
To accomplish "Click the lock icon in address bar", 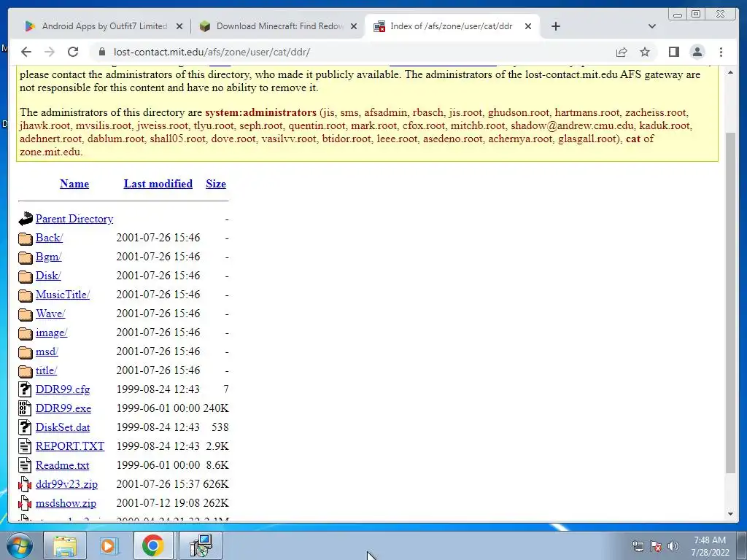I will (101, 52).
